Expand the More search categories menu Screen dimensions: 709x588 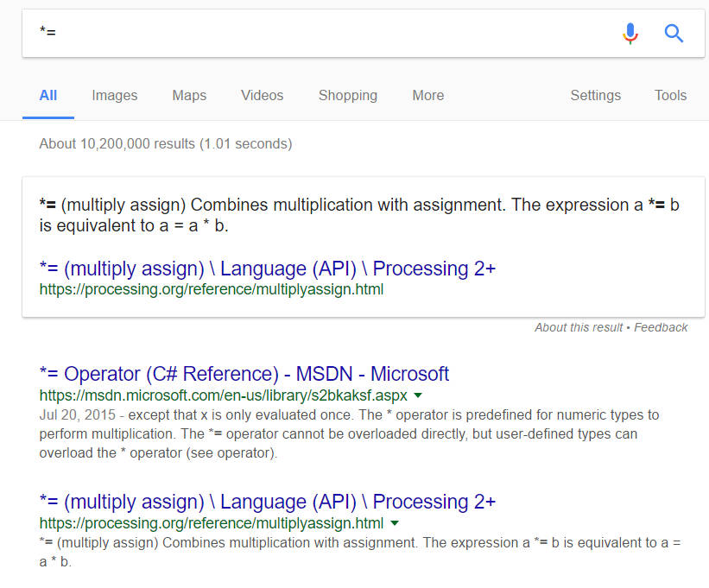(x=427, y=95)
